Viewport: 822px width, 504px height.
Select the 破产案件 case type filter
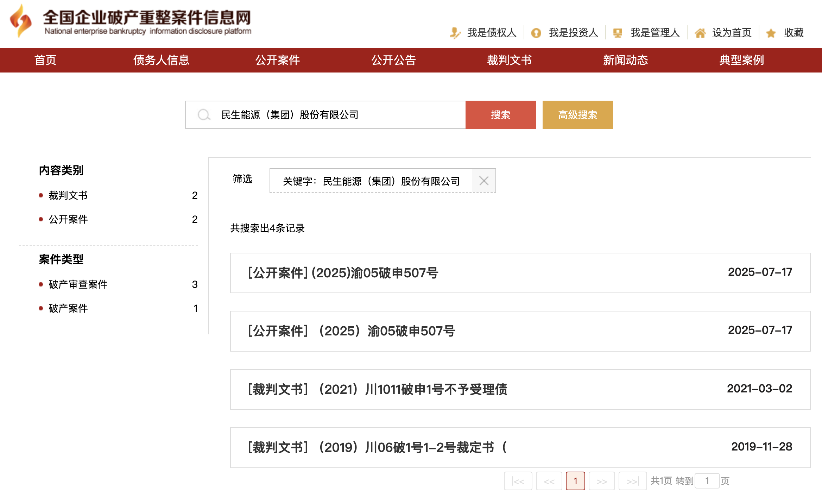tap(68, 308)
